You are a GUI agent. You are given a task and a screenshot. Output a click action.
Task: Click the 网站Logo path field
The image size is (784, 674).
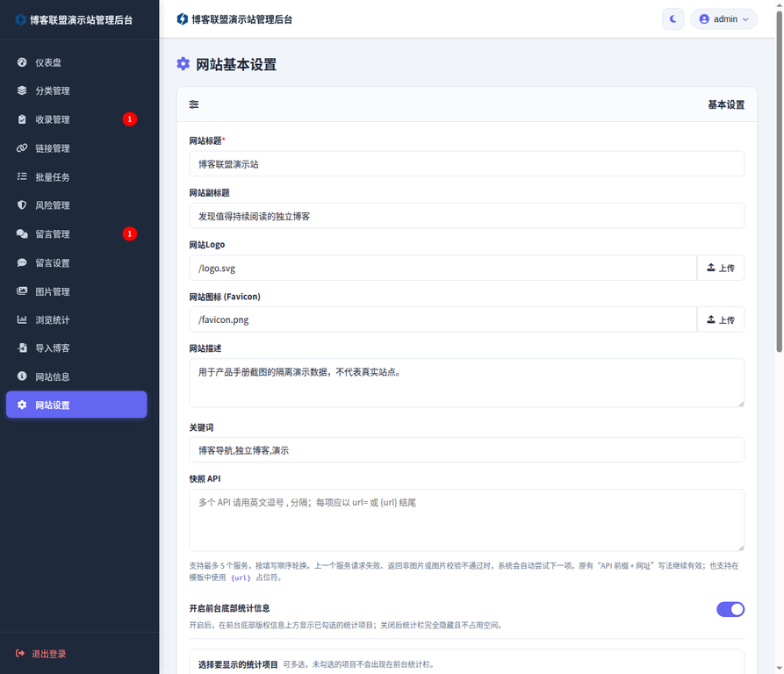pos(443,268)
